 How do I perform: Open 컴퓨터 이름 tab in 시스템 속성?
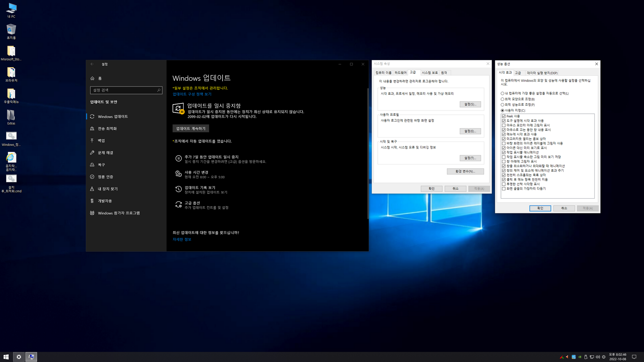coord(383,73)
